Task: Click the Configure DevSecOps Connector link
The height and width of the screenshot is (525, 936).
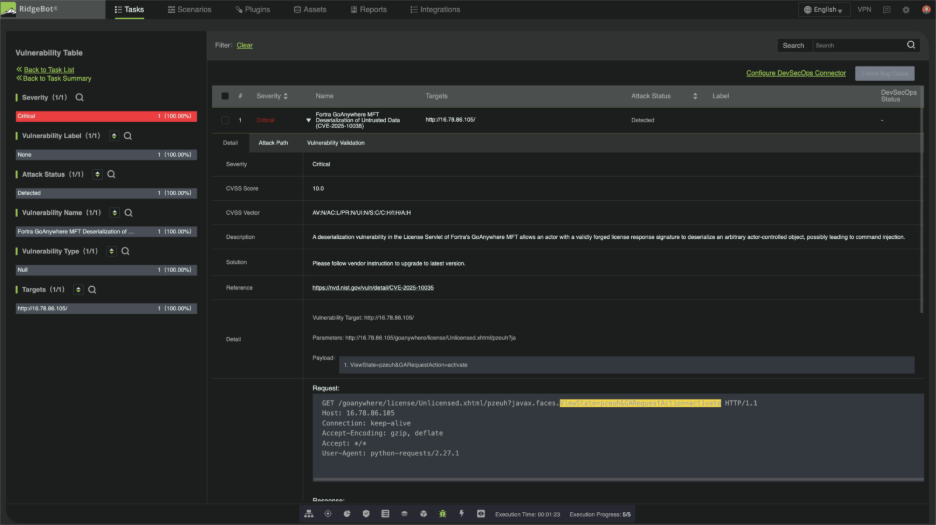Action: coord(796,73)
